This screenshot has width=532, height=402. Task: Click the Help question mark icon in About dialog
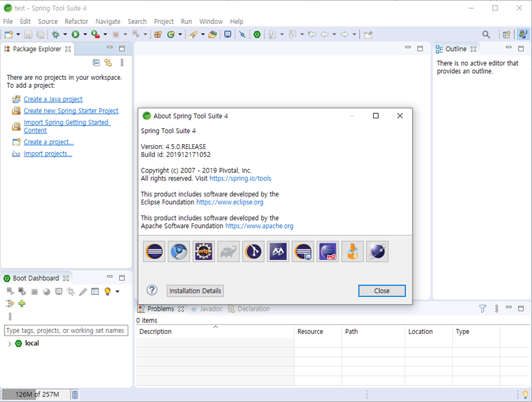tap(152, 290)
